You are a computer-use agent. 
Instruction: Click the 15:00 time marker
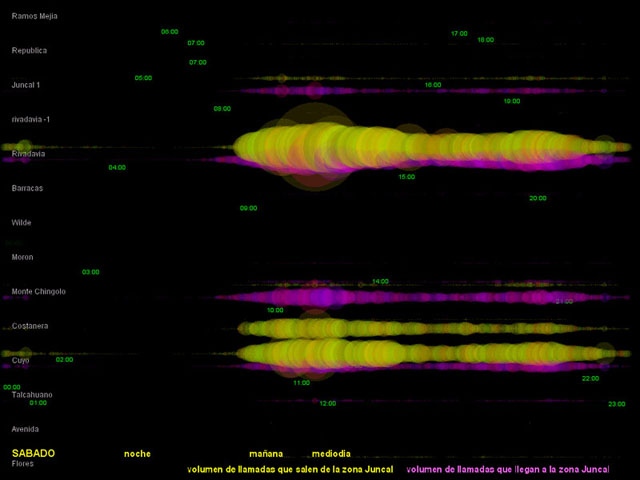coord(407,177)
